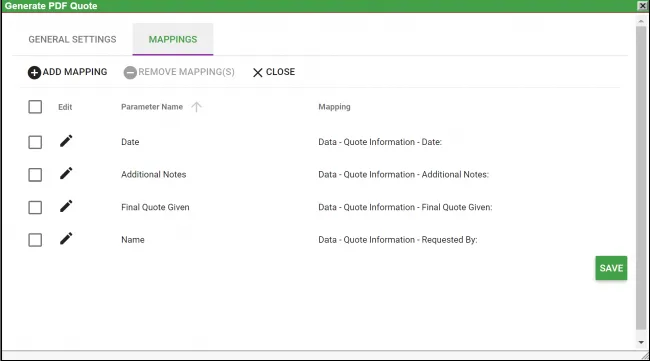Click the pencil icon in Name row
The image size is (650, 361).
pyautogui.click(x=66, y=238)
